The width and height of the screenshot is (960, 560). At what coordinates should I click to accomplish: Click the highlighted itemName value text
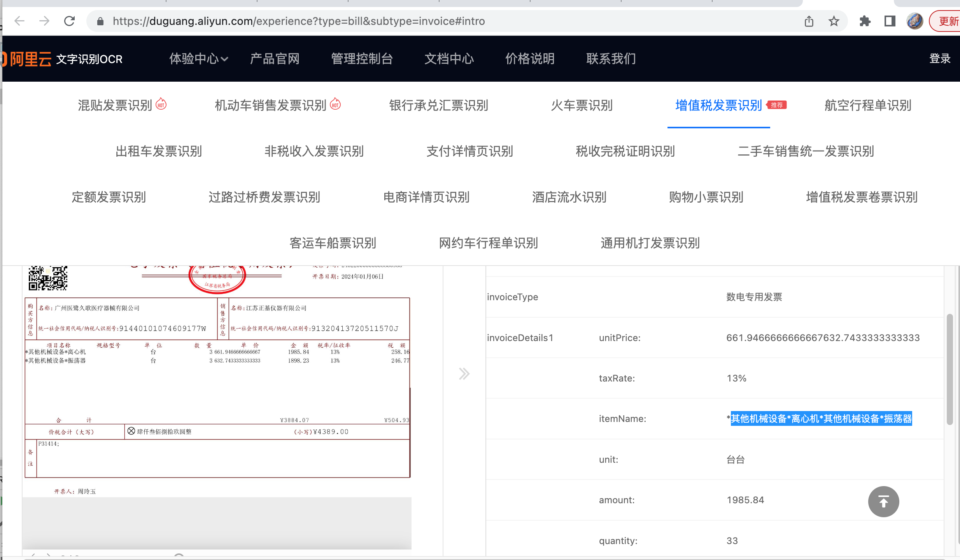(821, 418)
